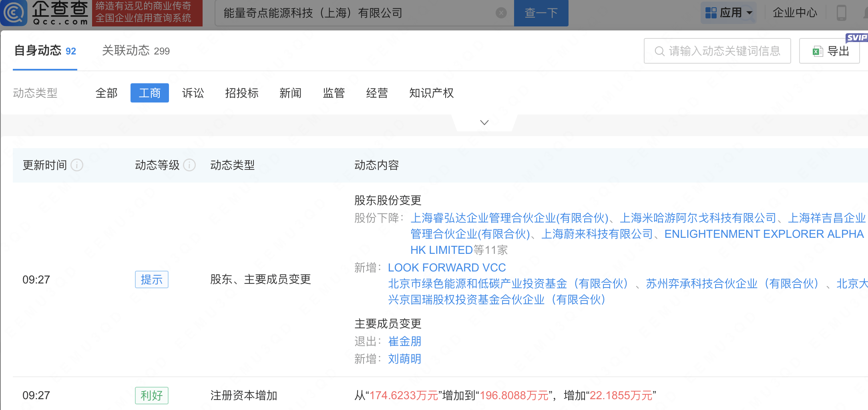Click the 提示 level tag
Viewport: 868px width, 410px height.
(151, 279)
